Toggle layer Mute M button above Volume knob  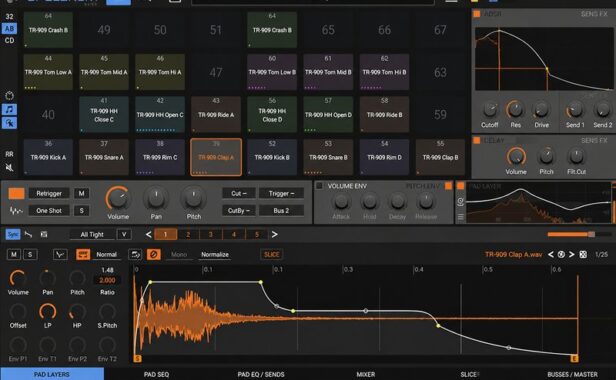tap(14, 255)
